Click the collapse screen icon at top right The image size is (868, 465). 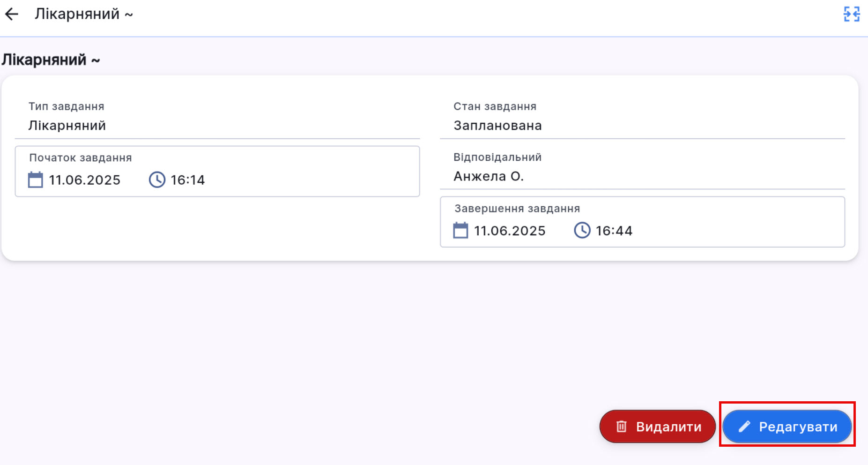pyautogui.click(x=851, y=14)
